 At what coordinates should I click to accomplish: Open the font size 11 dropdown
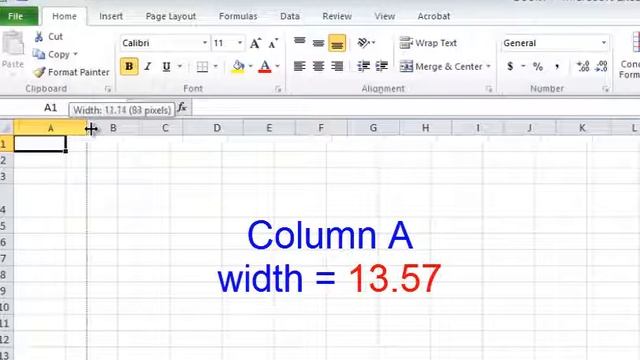click(240, 43)
